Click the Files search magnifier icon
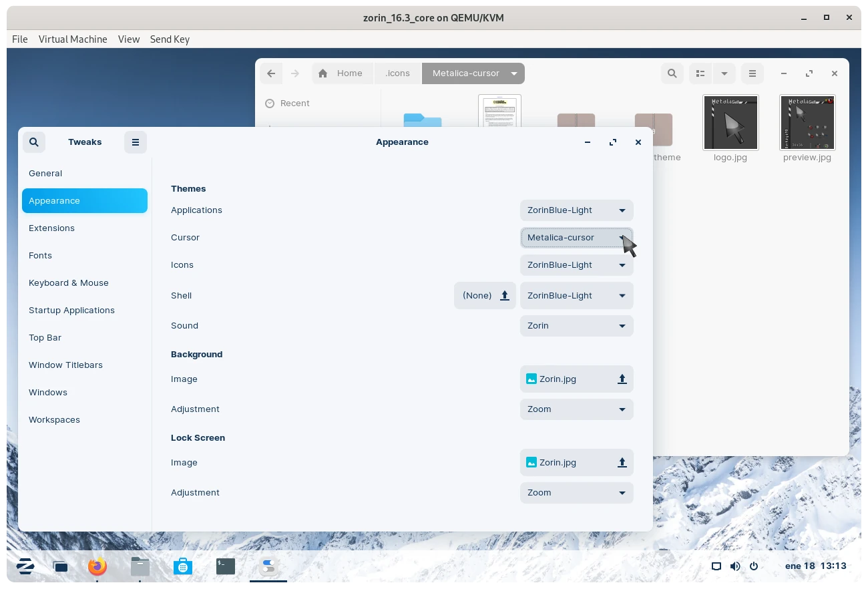 [x=672, y=73]
